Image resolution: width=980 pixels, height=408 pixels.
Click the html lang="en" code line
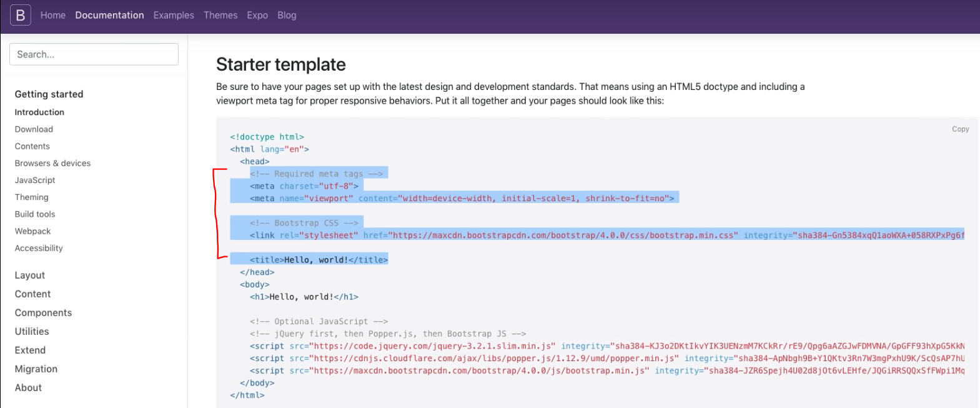pos(269,149)
